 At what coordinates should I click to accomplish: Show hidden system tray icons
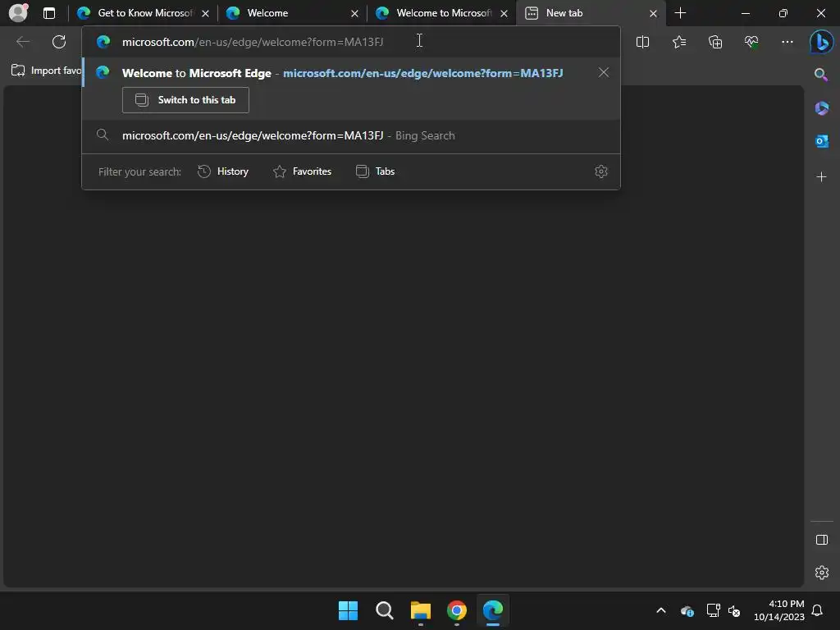pos(661,610)
